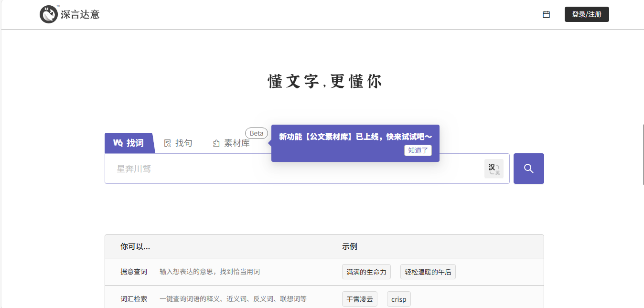Click the 你可以... table header
644x308 pixels.
tap(135, 246)
